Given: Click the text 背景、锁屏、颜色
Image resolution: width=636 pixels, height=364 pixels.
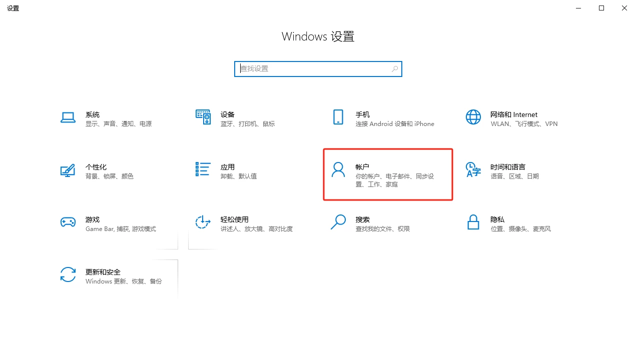Looking at the screenshot, I should [110, 176].
